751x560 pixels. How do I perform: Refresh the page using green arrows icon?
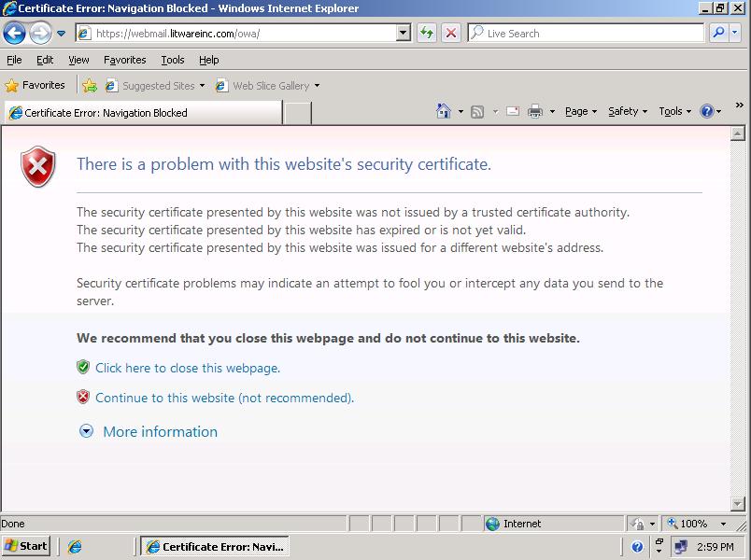point(426,33)
